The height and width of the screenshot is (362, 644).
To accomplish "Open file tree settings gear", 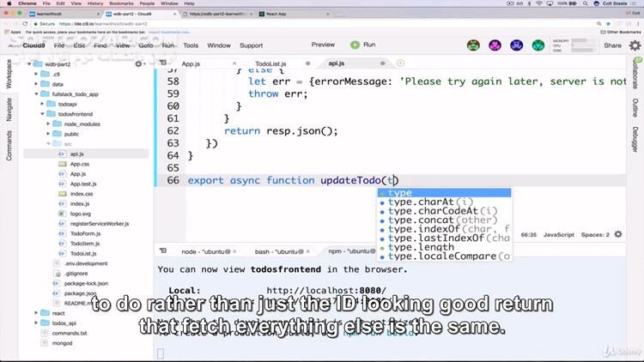I will click(x=139, y=63).
